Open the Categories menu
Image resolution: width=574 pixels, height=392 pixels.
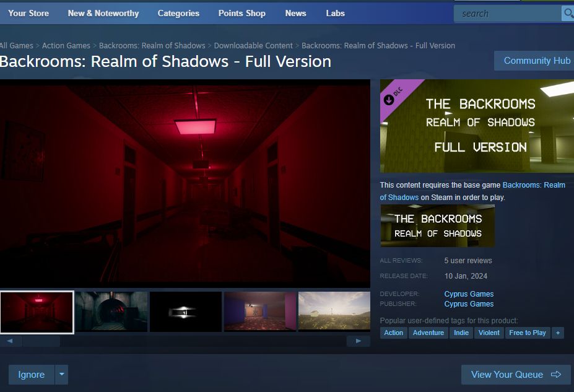click(x=178, y=13)
